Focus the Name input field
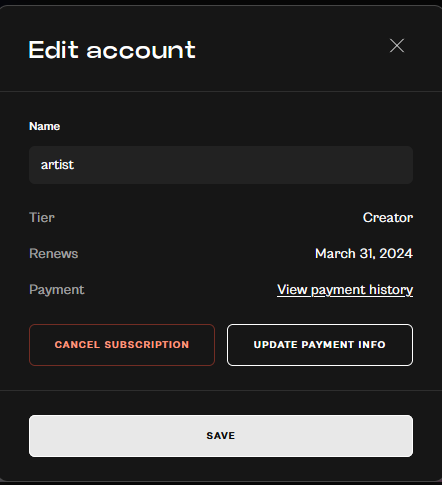The width and height of the screenshot is (442, 485). point(221,165)
